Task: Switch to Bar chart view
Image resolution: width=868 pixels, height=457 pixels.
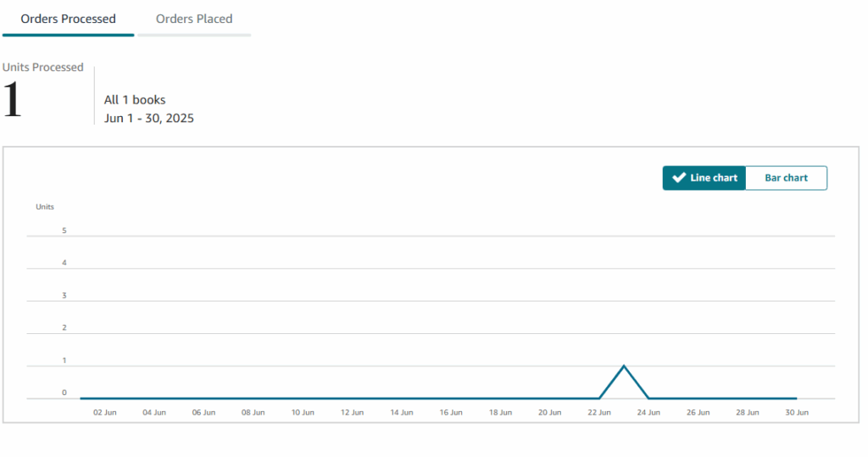Action: pos(786,178)
